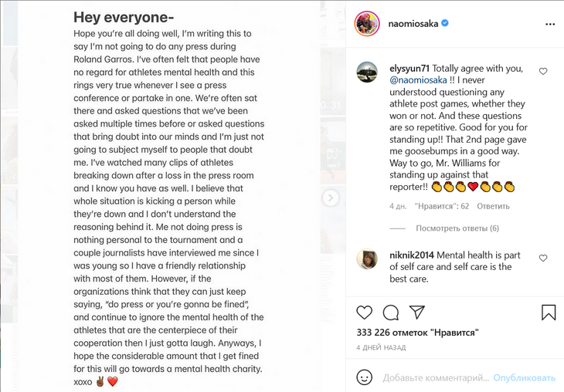View who liked elysyun71's comment
Viewport: 564px width, 392px height.
click(x=442, y=207)
